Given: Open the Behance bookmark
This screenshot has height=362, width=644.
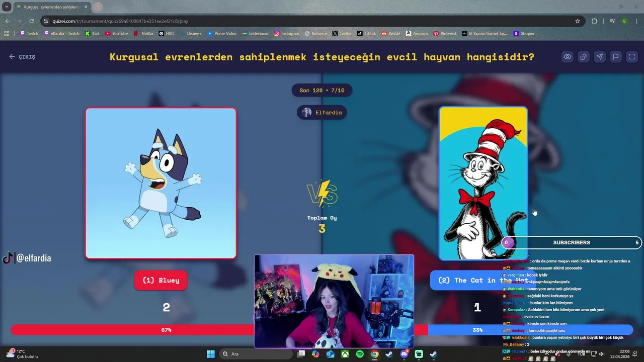Looking at the screenshot, I should coord(316,34).
